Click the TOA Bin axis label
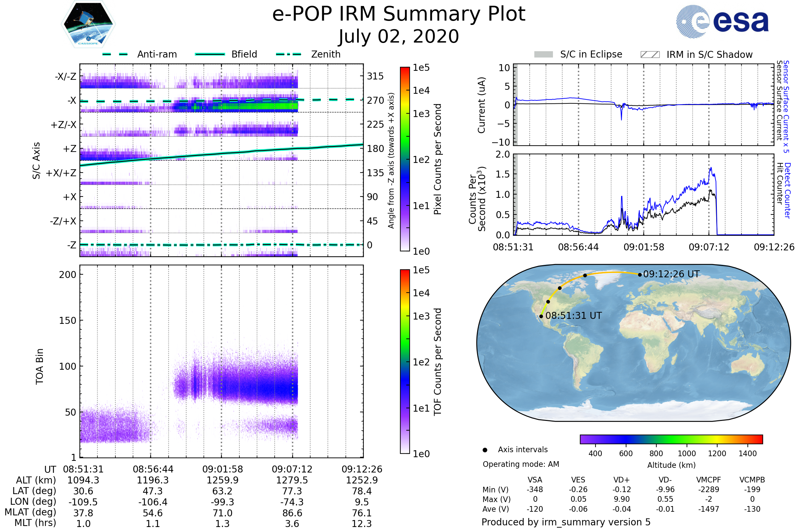Screen dimensions: 798x532 coord(40,366)
